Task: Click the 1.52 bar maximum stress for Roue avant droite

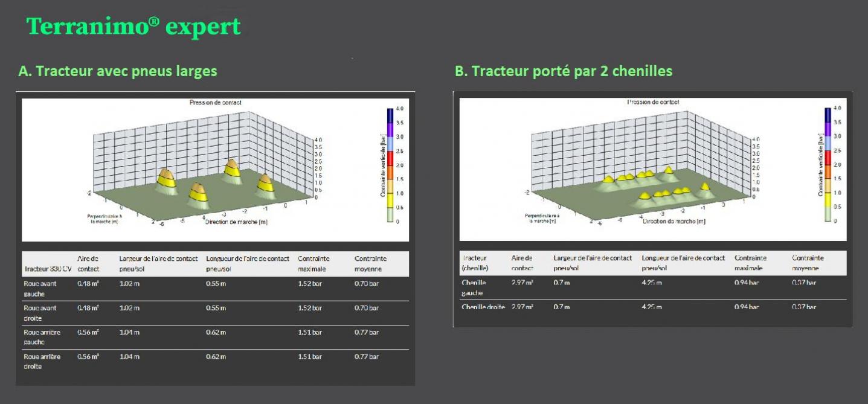Action: [x=310, y=308]
